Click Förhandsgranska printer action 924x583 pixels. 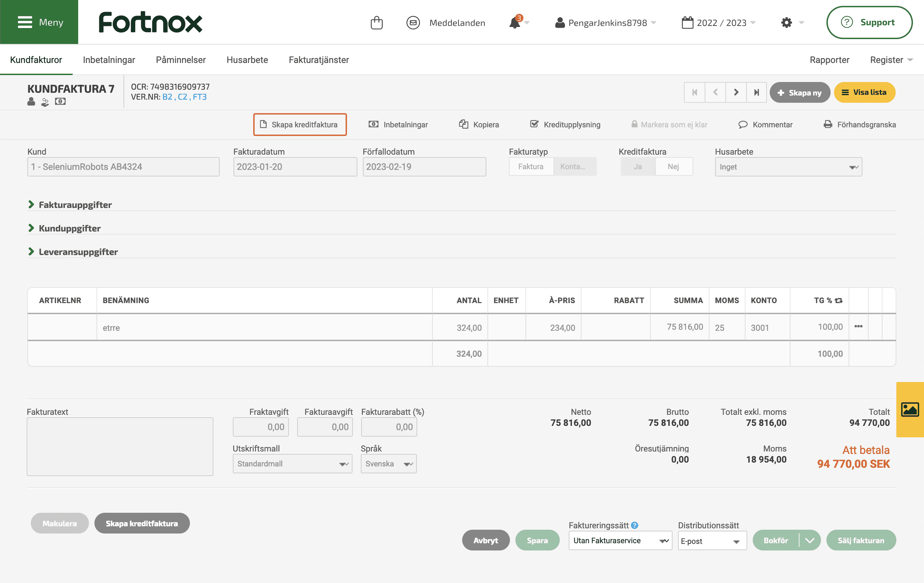tap(860, 124)
